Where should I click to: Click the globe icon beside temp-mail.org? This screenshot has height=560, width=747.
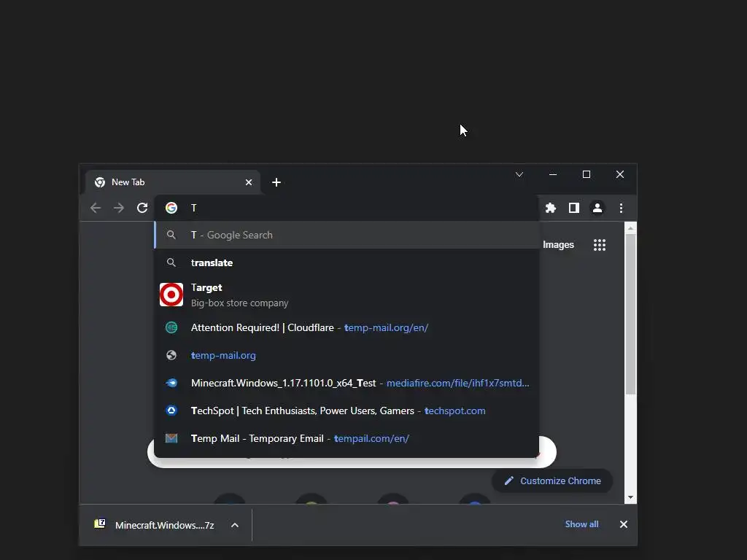point(171,355)
